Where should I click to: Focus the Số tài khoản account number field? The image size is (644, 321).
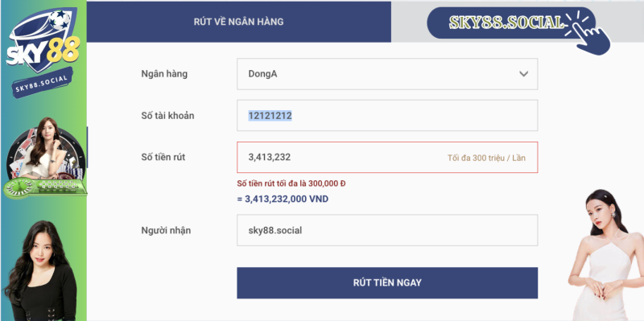pos(387,115)
